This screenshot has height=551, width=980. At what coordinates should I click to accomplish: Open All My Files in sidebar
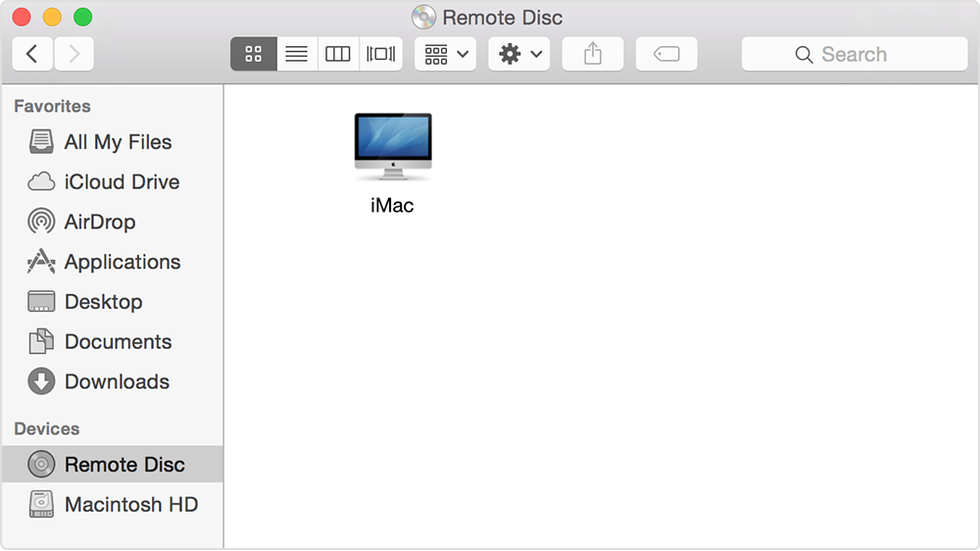pyautogui.click(x=113, y=142)
